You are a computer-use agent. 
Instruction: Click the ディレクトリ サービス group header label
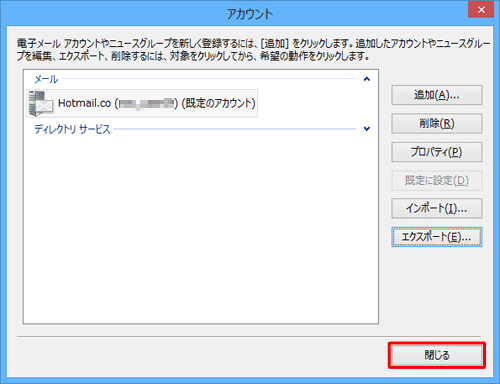tap(72, 129)
